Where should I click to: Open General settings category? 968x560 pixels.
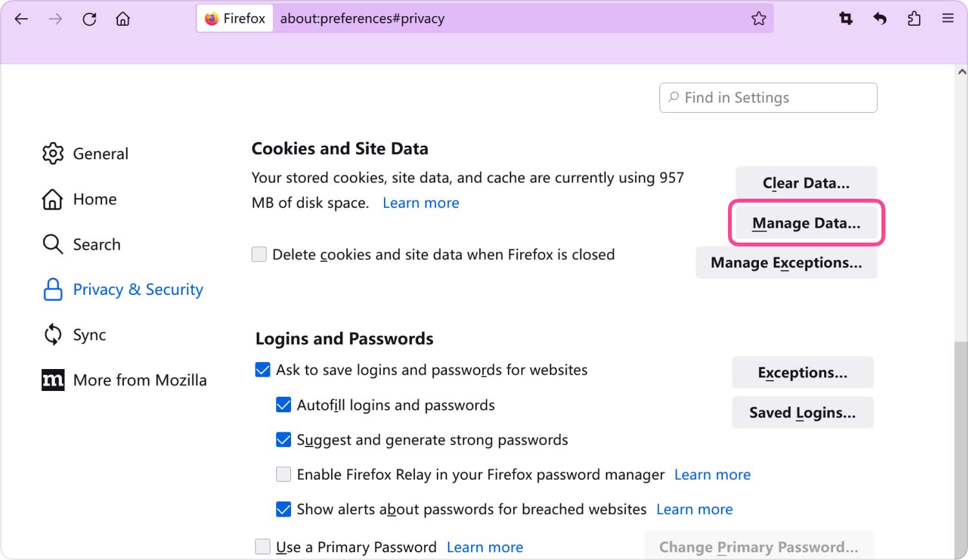tap(85, 154)
